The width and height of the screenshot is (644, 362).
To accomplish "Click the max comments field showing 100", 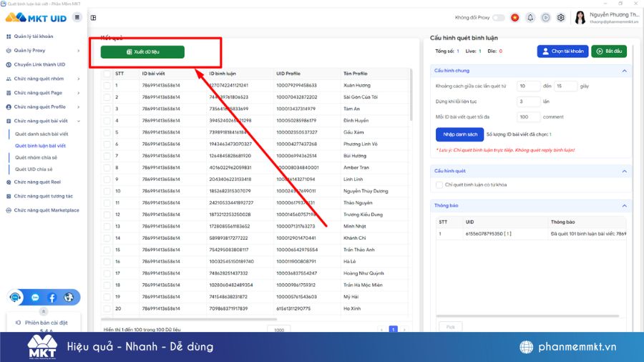I will click(x=528, y=117).
